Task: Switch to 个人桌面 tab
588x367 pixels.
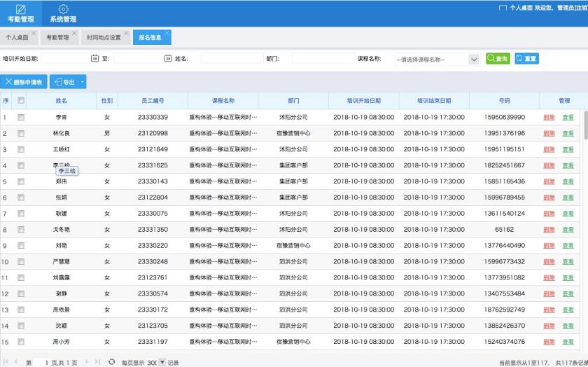Action: point(17,38)
